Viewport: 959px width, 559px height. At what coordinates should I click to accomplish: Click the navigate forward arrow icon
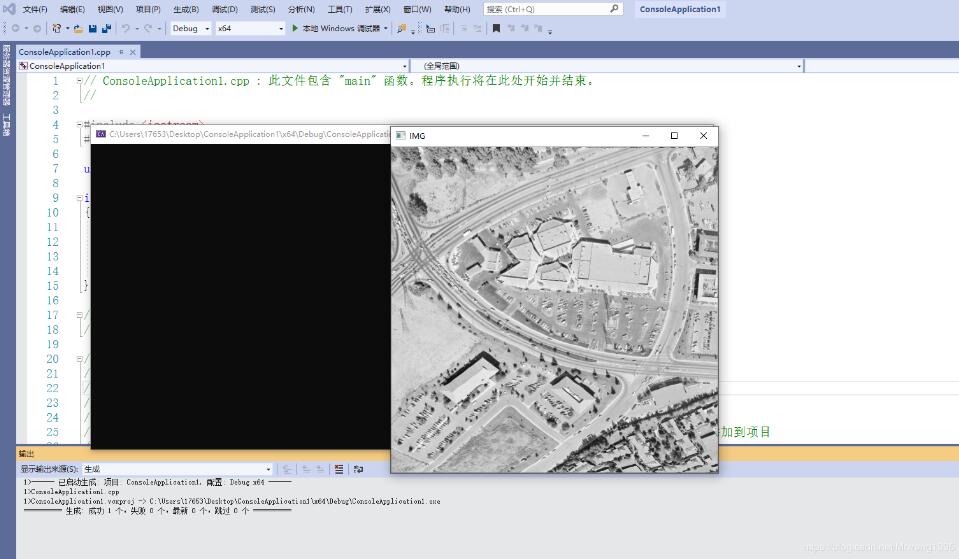[x=37, y=28]
